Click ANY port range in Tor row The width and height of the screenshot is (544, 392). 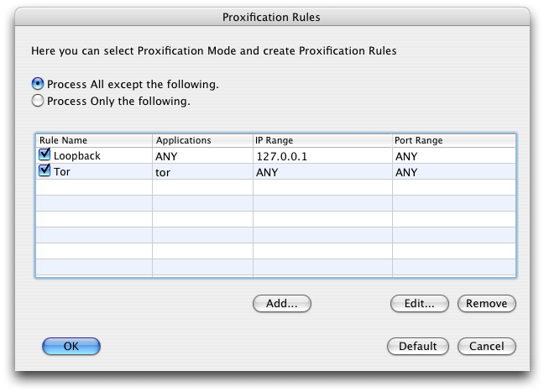[x=405, y=172]
